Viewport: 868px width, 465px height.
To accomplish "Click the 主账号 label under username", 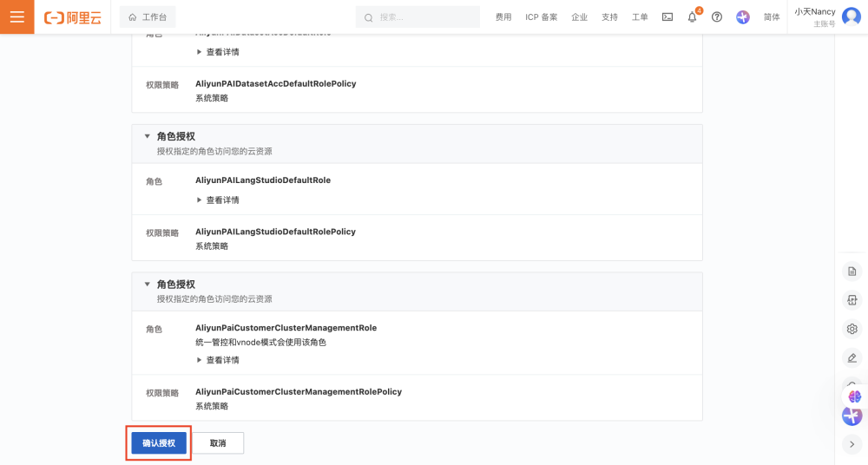I will 825,23.
